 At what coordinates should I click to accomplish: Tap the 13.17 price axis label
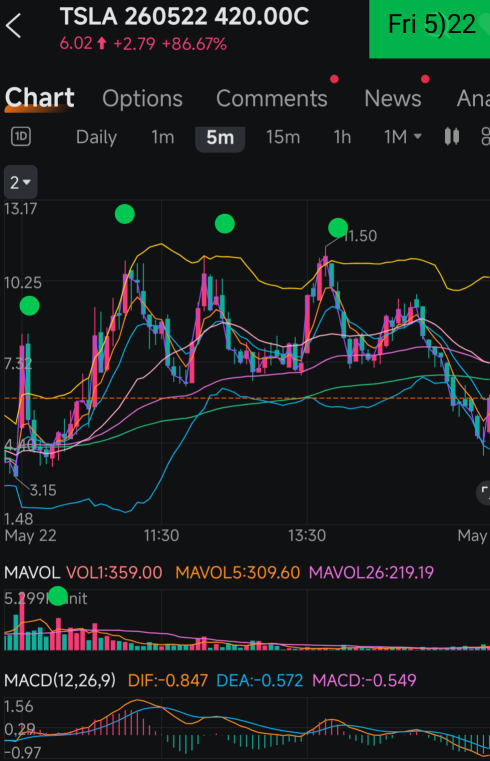(x=20, y=209)
